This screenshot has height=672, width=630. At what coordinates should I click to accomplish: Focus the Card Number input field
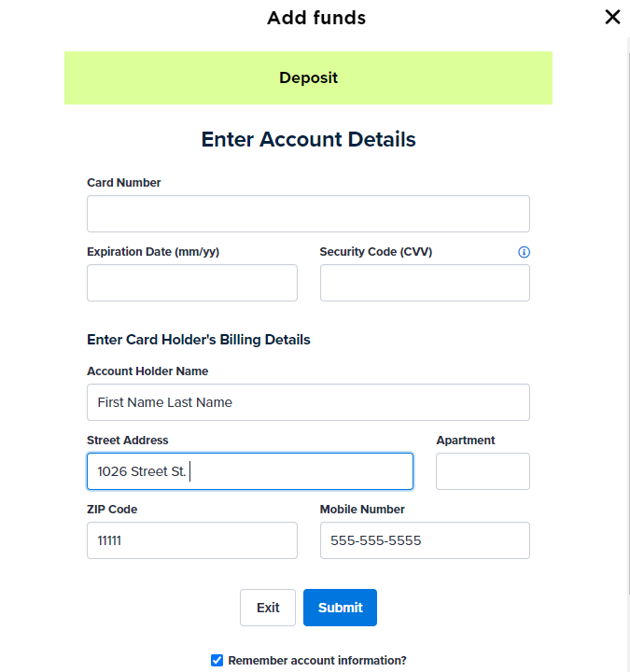[308, 214]
